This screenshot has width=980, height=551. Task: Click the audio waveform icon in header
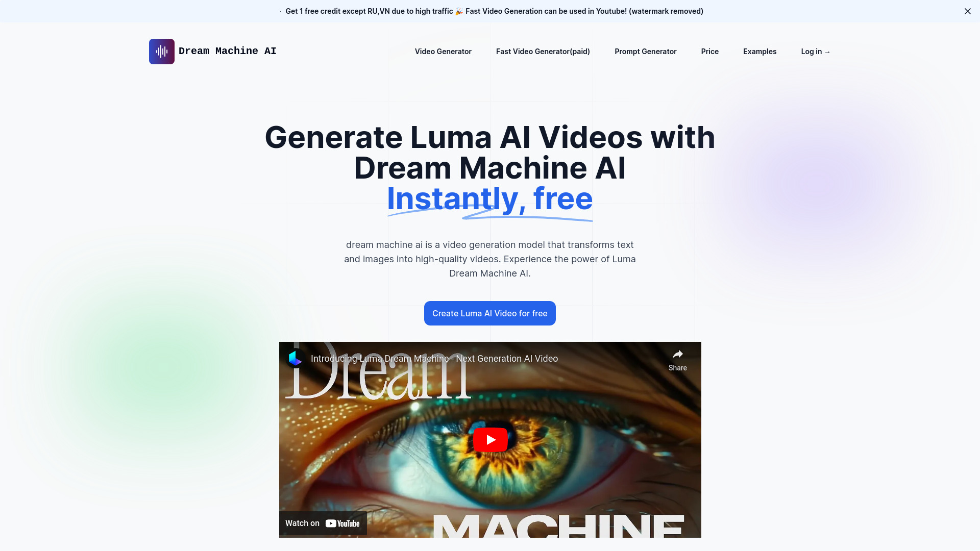click(x=161, y=51)
